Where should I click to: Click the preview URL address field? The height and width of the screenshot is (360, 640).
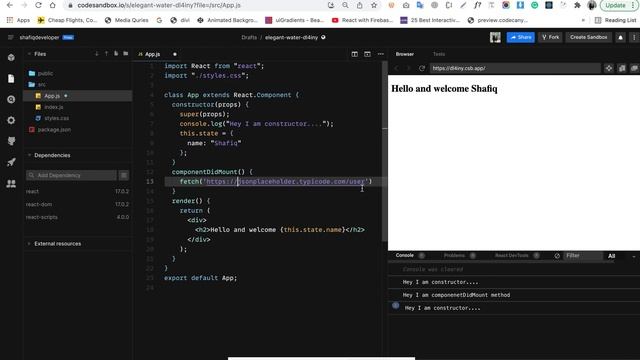(515, 68)
